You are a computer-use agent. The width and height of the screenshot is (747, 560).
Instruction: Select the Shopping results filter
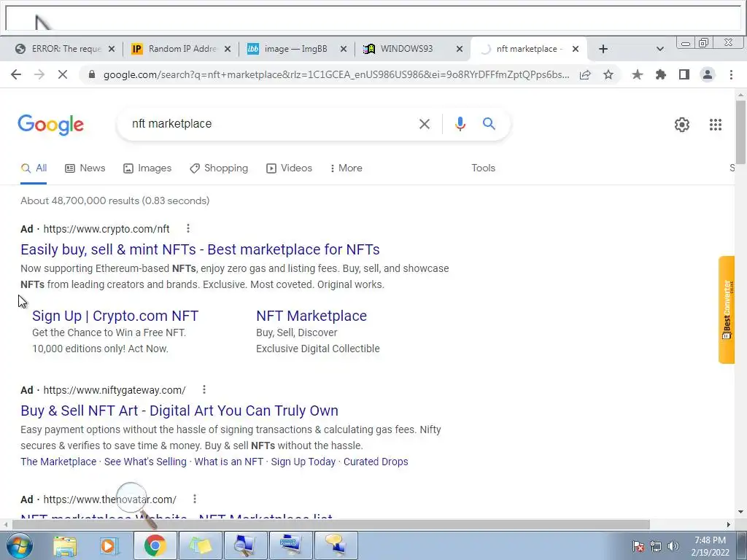click(219, 168)
